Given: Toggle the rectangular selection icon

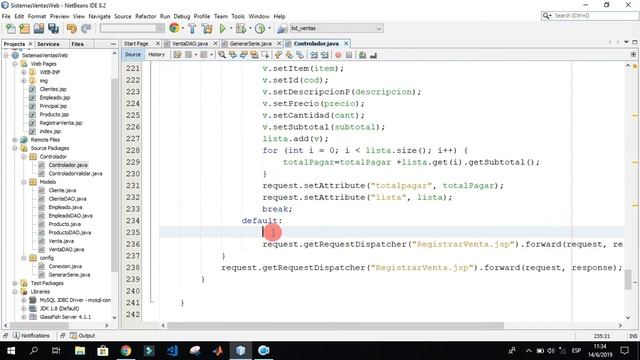Looking at the screenshot, I should coord(265,55).
